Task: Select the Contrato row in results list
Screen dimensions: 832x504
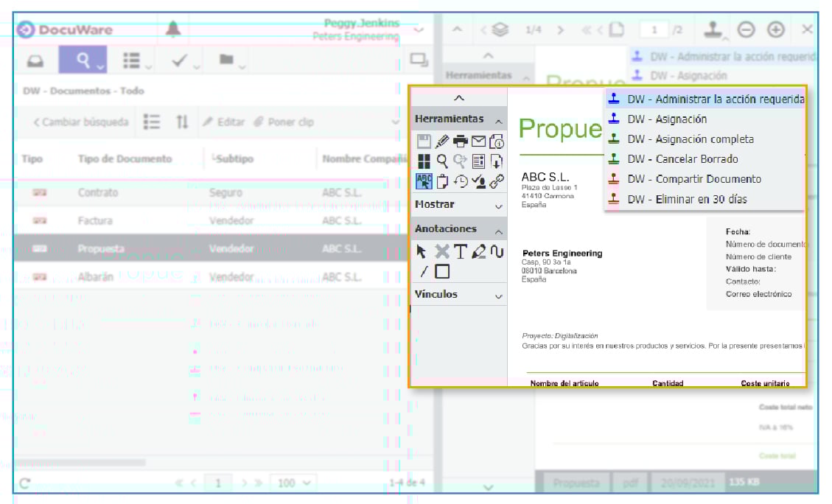Action: pos(98,192)
